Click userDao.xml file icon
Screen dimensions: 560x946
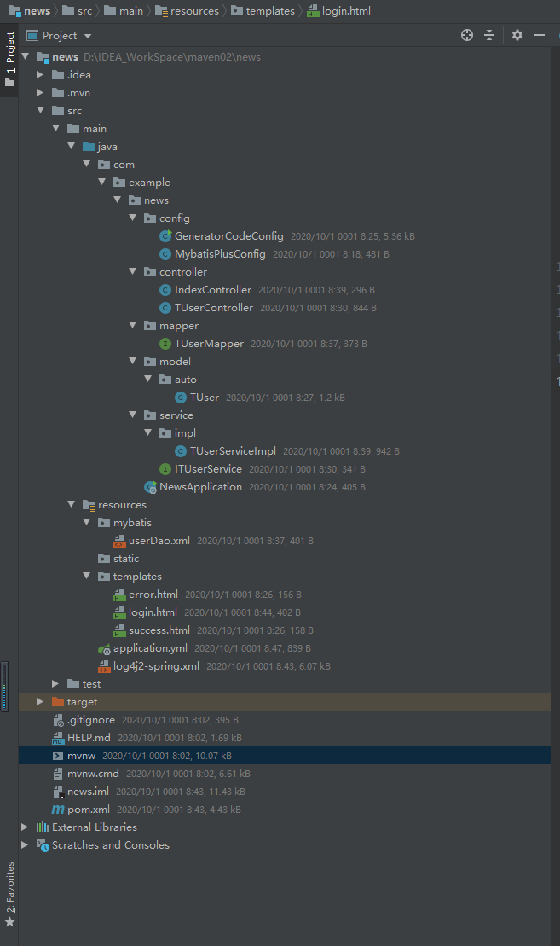119,541
